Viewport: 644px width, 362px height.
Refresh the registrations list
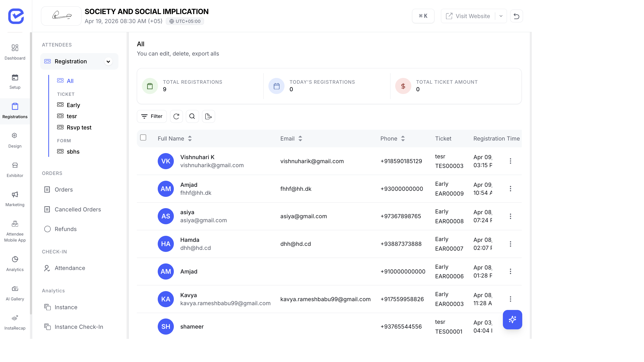176,116
